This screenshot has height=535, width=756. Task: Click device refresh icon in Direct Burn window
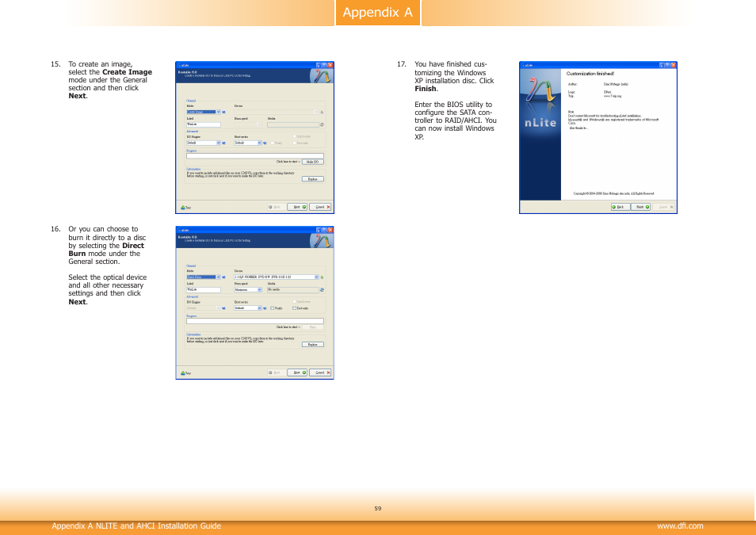(322, 277)
